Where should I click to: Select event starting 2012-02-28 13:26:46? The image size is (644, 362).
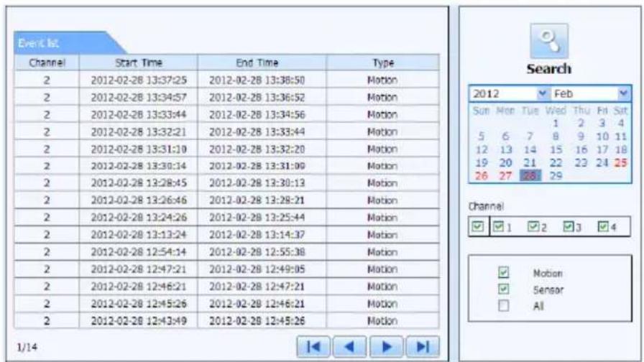point(226,200)
